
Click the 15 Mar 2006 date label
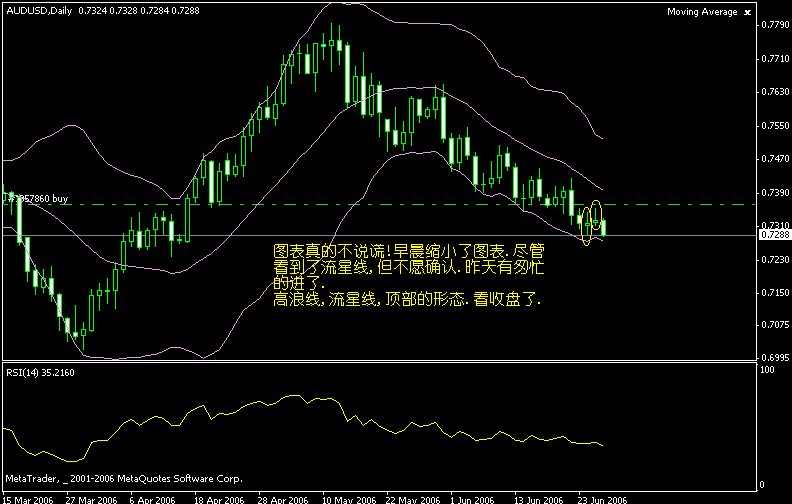28,499
